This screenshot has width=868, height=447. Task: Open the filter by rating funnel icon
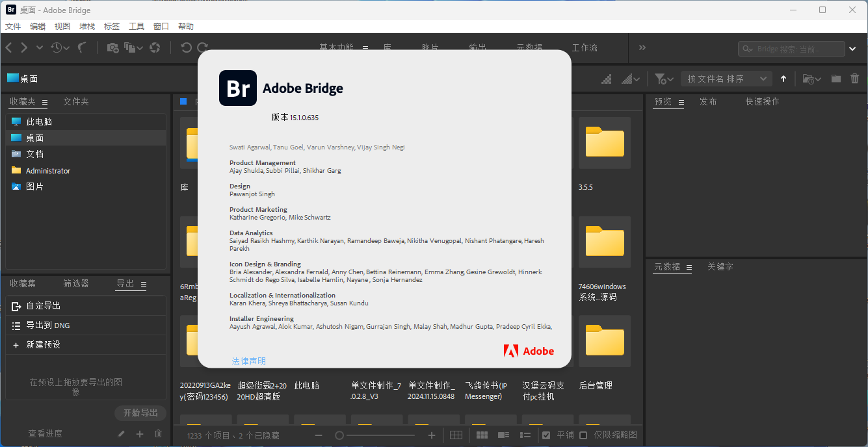click(664, 79)
